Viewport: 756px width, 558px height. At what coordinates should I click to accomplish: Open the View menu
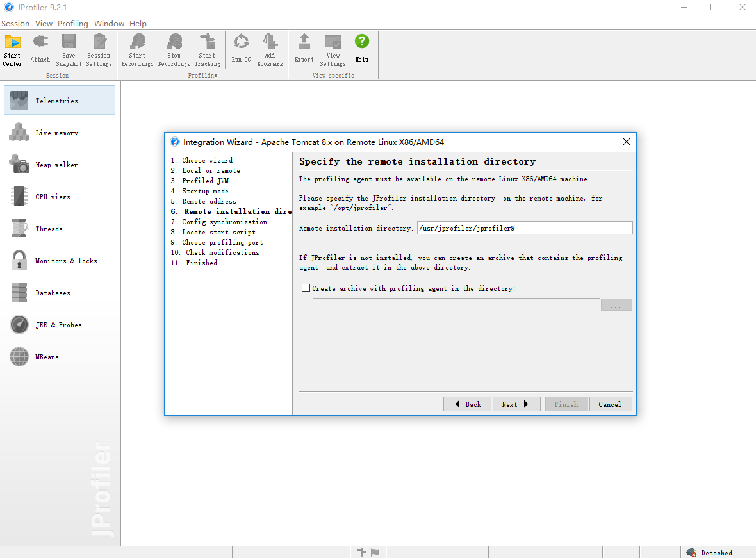point(44,23)
